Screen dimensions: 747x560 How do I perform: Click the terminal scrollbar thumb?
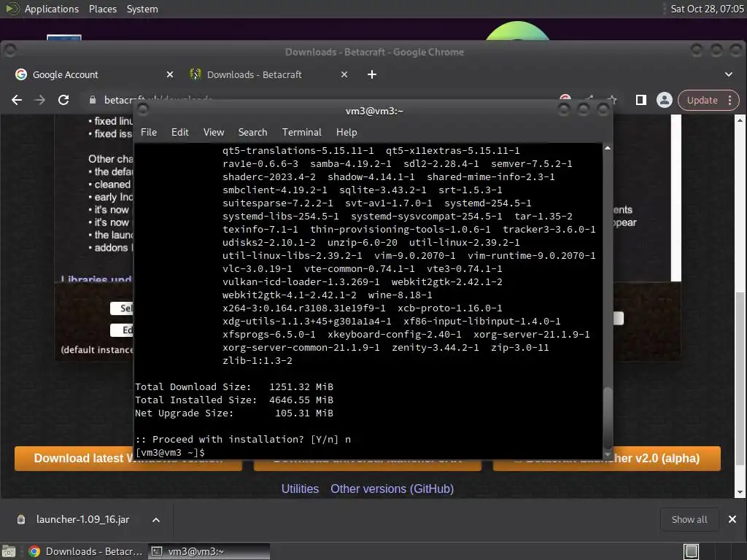pyautogui.click(x=608, y=417)
